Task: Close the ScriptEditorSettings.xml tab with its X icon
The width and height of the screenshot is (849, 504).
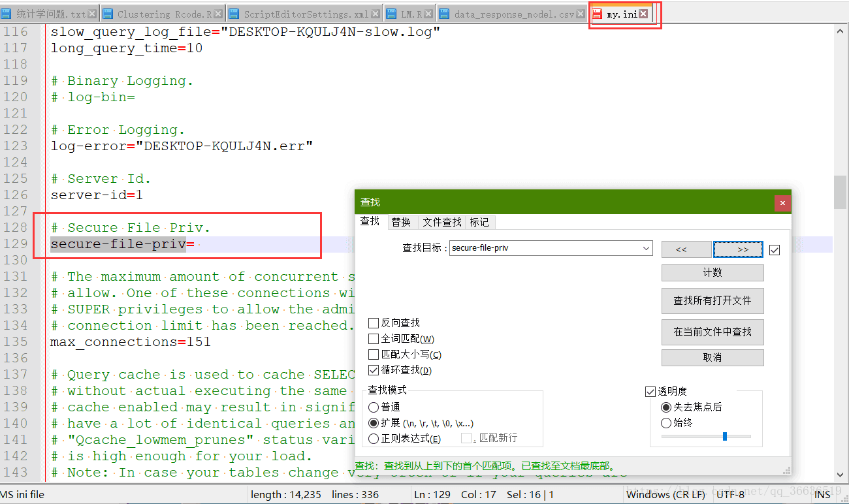Action: [x=375, y=14]
